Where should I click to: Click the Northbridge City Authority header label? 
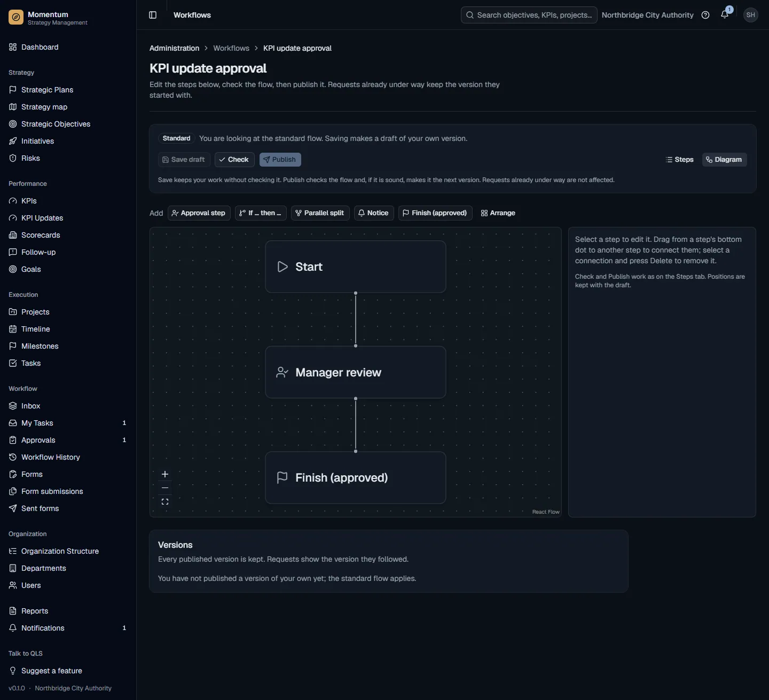click(647, 15)
